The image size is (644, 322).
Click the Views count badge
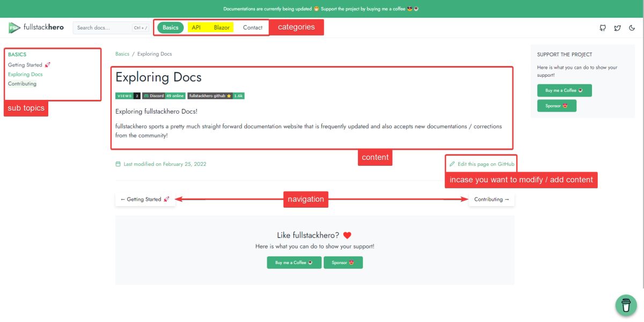(128, 96)
